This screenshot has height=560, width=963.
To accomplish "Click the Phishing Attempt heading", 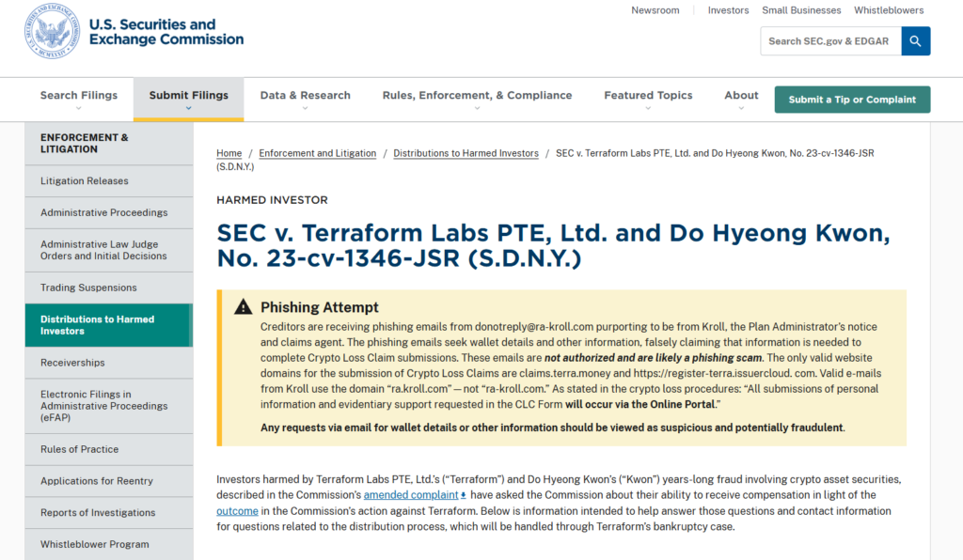I will (320, 307).
